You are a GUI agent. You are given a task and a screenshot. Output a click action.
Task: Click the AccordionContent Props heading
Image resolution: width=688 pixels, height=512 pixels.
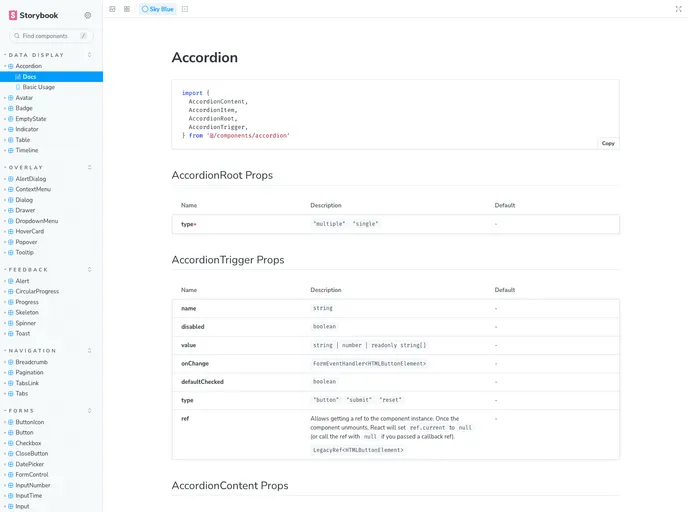point(230,485)
